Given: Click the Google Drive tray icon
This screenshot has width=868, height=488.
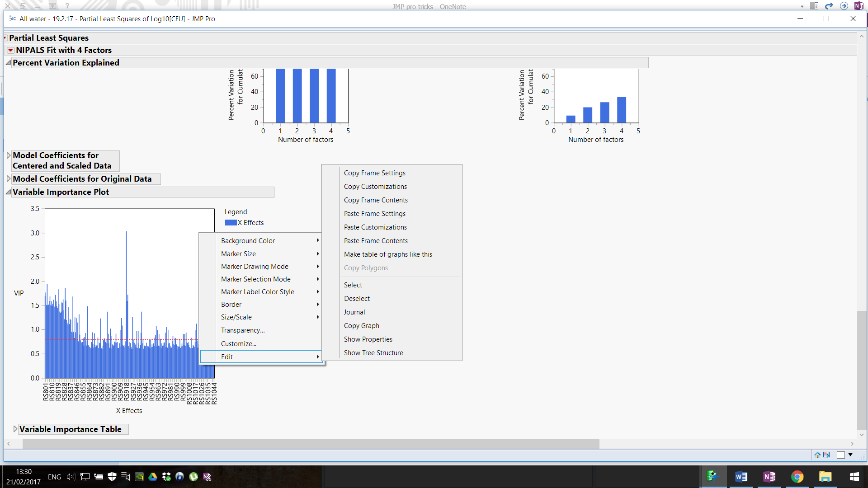Looking at the screenshot, I should pyautogui.click(x=153, y=477).
